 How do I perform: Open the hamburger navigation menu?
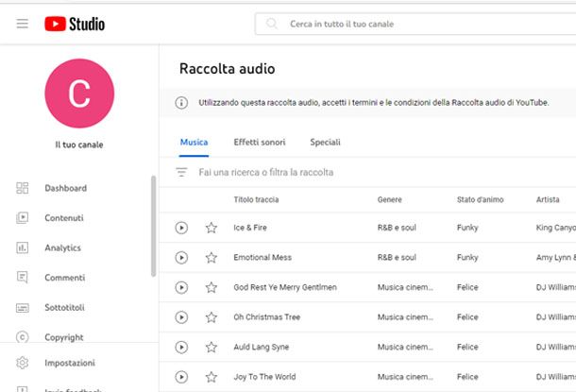click(x=23, y=24)
